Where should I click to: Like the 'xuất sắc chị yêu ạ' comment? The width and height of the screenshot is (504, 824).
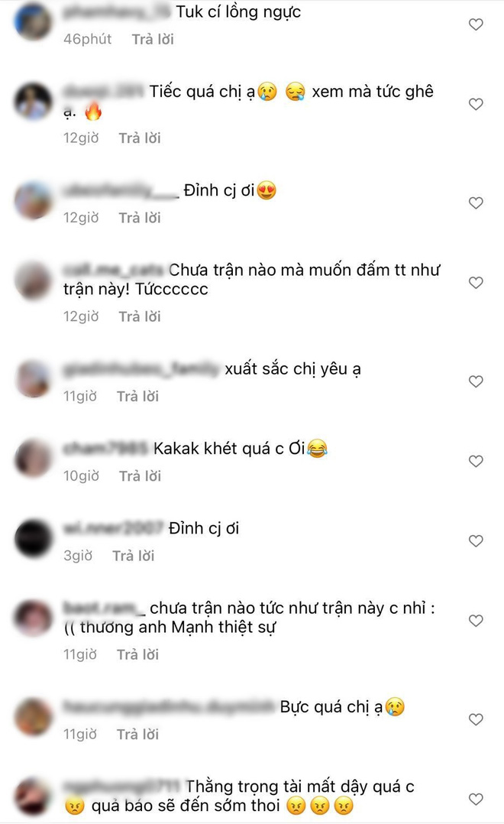pyautogui.click(x=476, y=381)
